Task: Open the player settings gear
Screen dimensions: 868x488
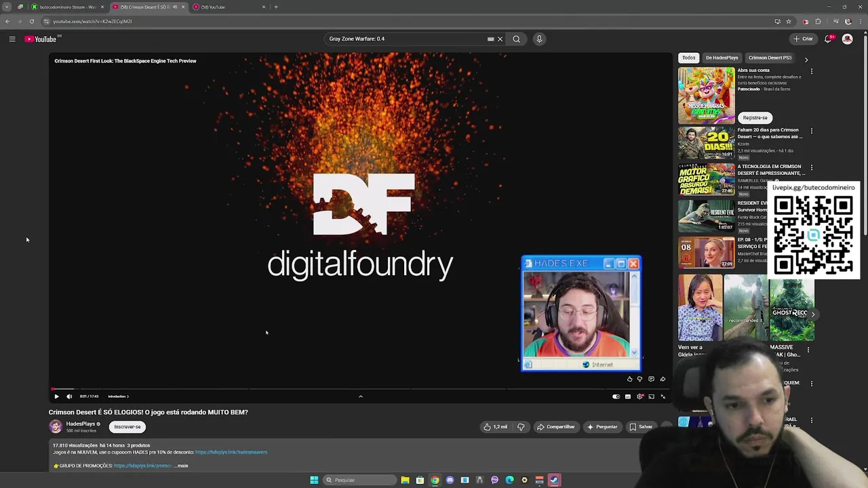Action: click(x=639, y=396)
